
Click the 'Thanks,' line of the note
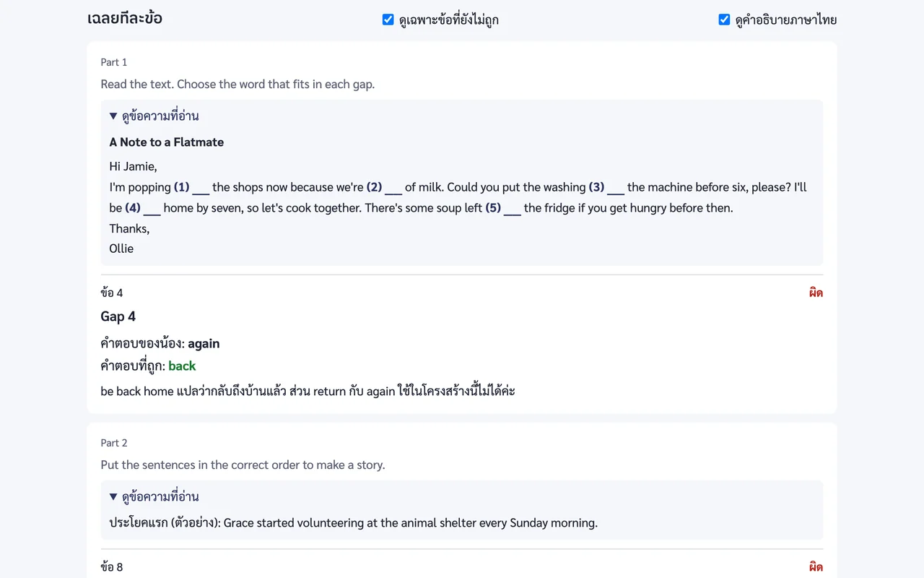coord(130,228)
